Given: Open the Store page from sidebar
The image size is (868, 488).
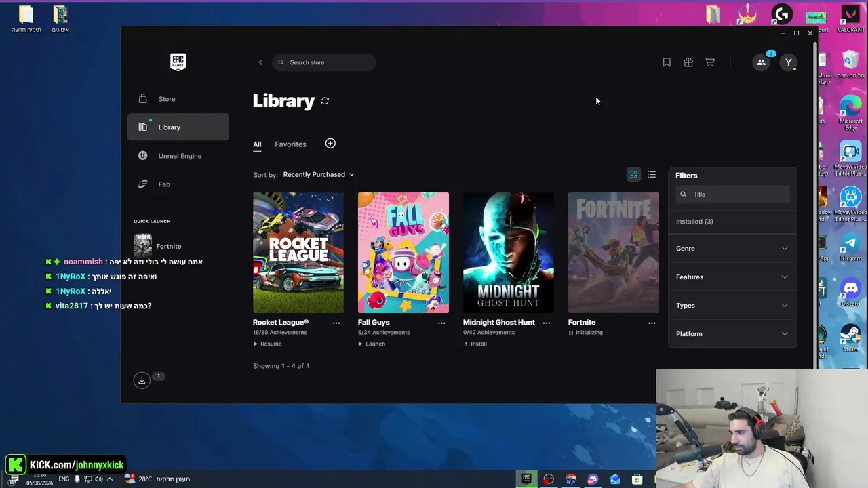Looking at the screenshot, I should point(178,99).
